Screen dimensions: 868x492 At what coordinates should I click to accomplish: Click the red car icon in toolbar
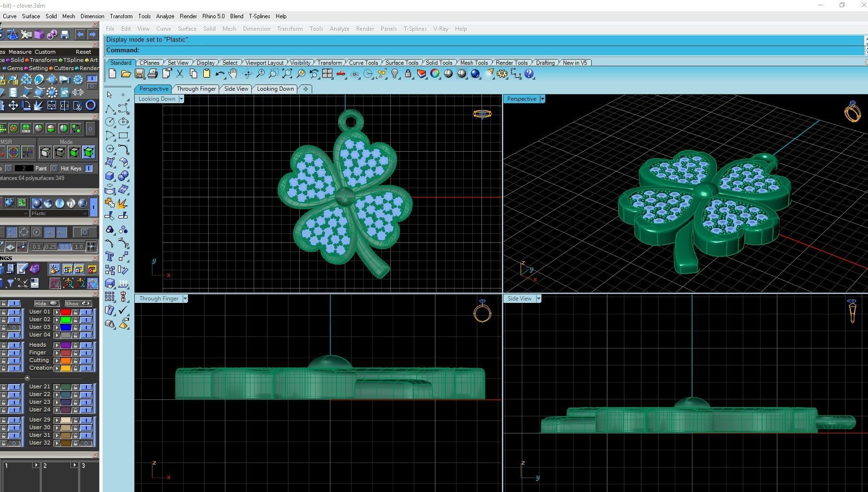[340, 74]
